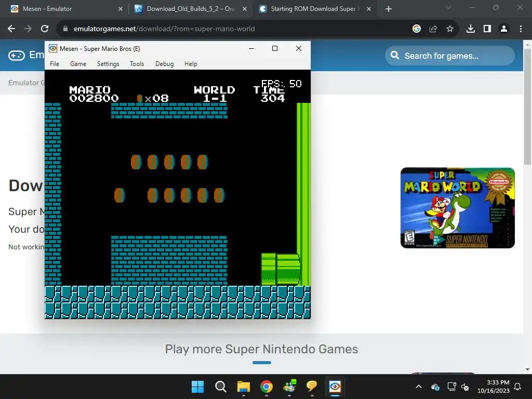The image size is (532, 399).
Task: Click the search magnifier icon on the site
Action: click(395, 55)
